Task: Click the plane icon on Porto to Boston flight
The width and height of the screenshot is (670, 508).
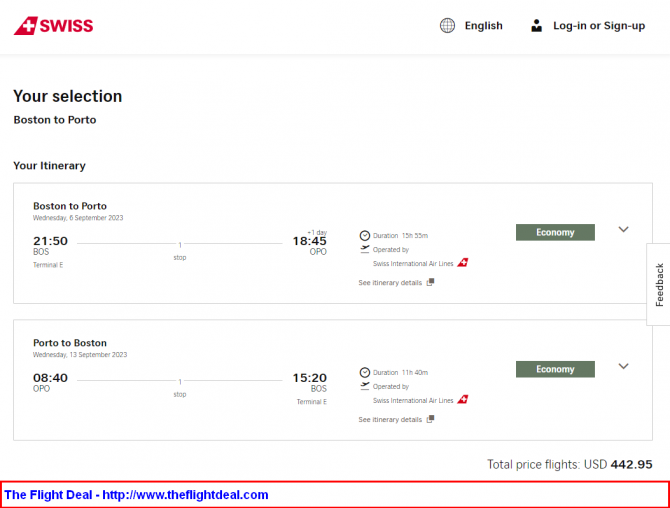Action: click(364, 386)
